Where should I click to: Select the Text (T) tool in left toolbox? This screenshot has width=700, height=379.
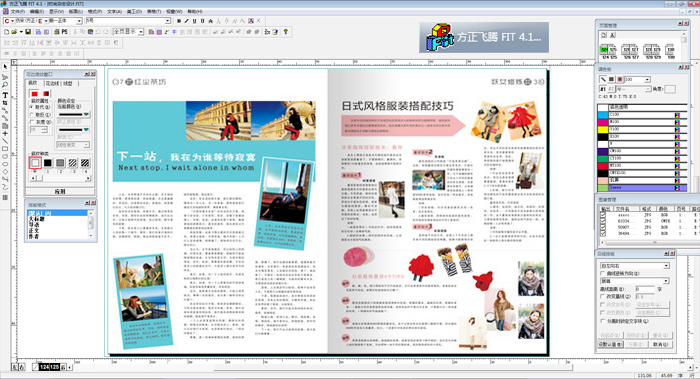point(5,95)
